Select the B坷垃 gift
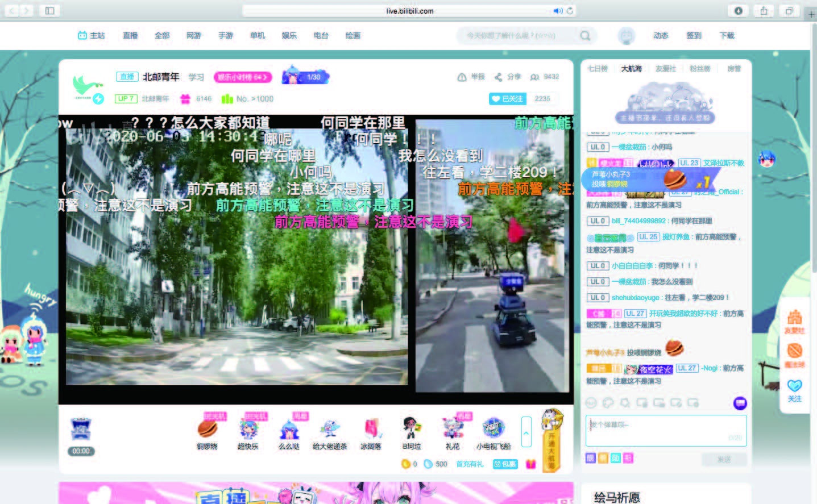Image resolution: width=817 pixels, height=504 pixels. [412, 428]
